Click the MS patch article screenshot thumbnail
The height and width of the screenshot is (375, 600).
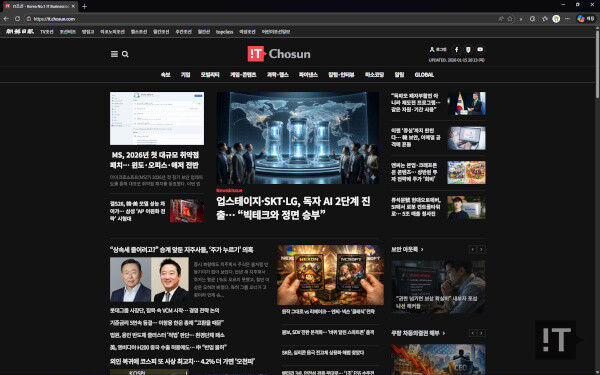[x=157, y=118]
